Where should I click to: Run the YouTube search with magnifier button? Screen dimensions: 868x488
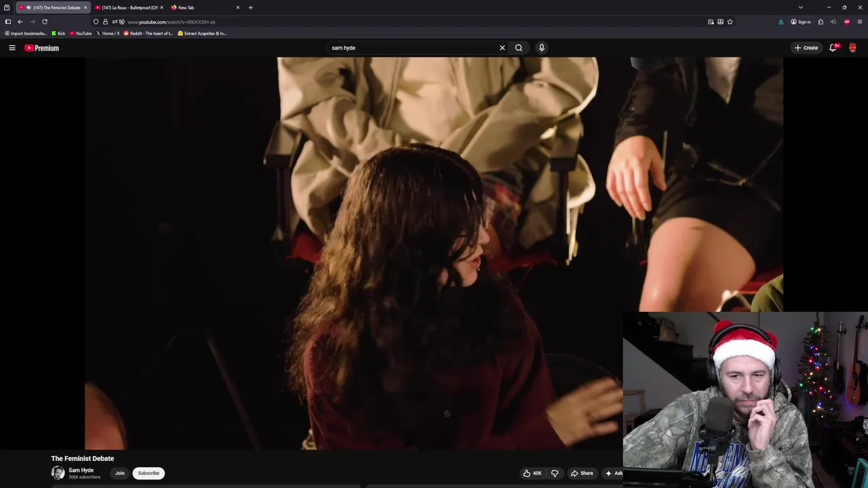tap(519, 47)
